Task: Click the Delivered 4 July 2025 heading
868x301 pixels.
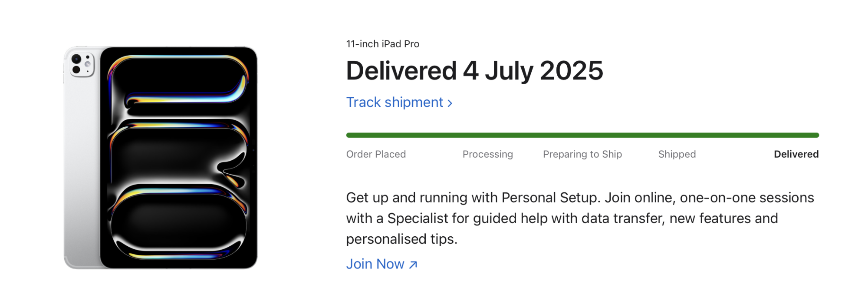Action: pyautogui.click(x=474, y=69)
